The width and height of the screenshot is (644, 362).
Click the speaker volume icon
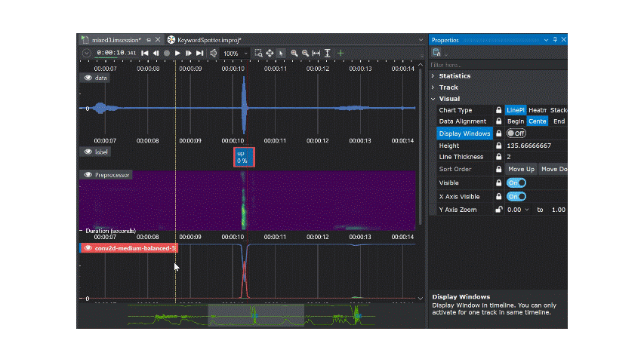point(214,54)
